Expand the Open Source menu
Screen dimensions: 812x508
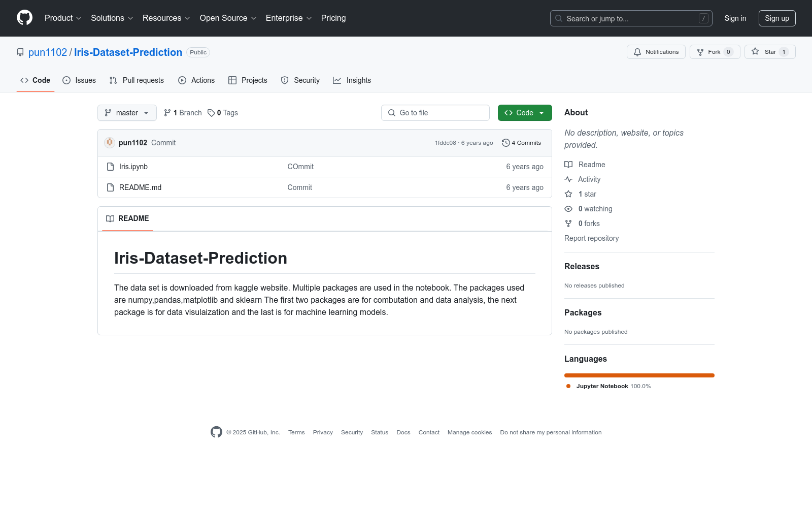[228, 18]
